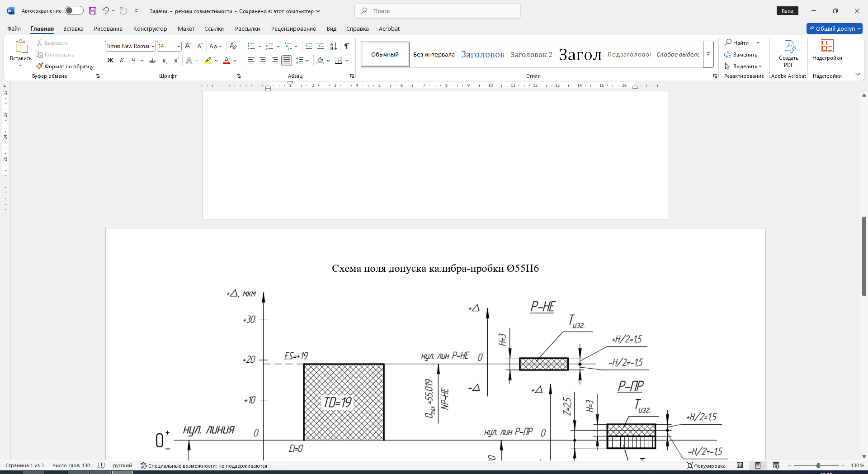The height and width of the screenshot is (474, 868).
Task: Apply superscript formatting
Action: pos(176,61)
